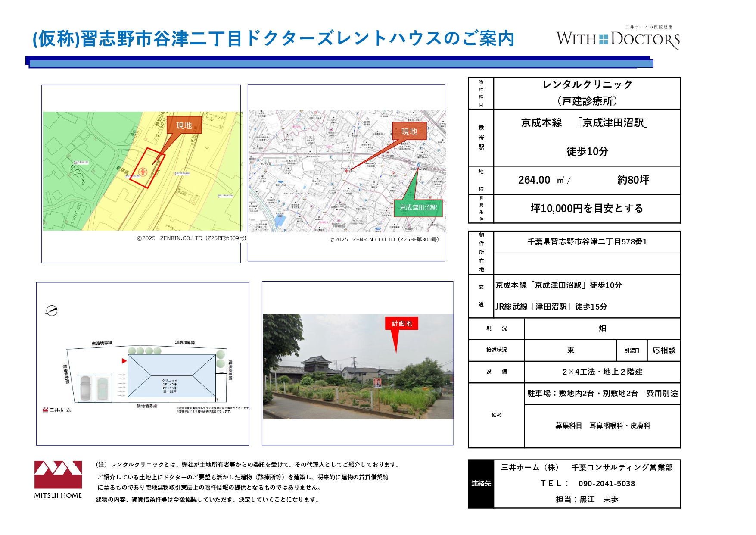
Task: Click the 坪10,000円を目安とする rent text
Action: [x=587, y=209]
